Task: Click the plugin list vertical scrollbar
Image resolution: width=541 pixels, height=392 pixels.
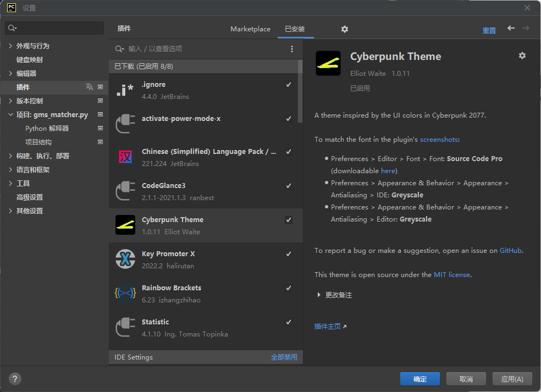Action: click(x=300, y=91)
